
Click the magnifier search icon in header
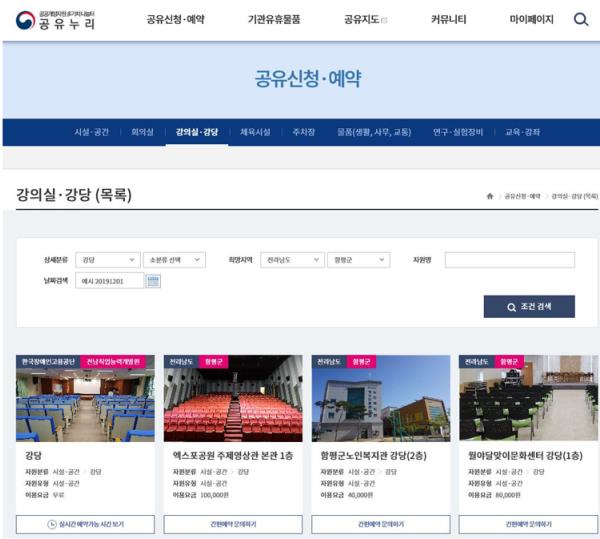(x=581, y=19)
